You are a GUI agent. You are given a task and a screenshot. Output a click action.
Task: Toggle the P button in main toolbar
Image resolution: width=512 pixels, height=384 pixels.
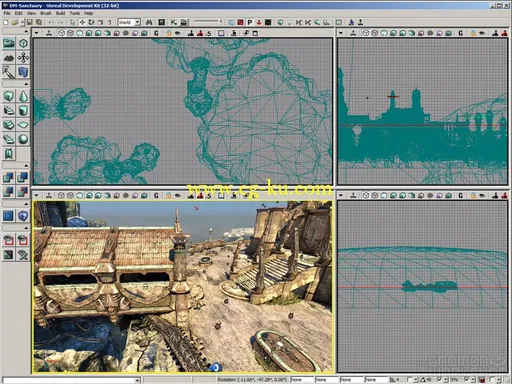click(249, 22)
